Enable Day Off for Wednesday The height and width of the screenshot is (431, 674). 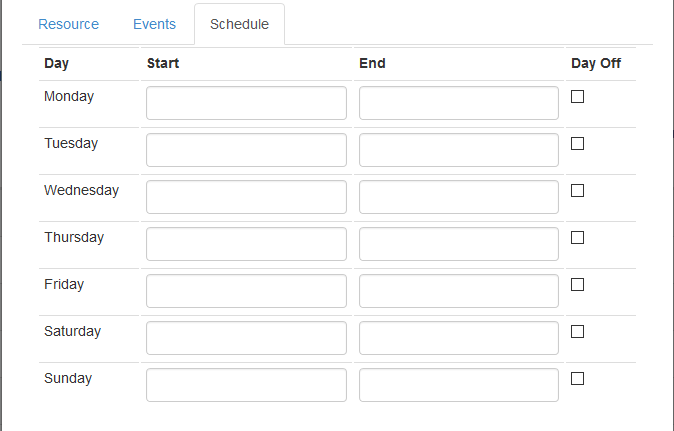(577, 191)
